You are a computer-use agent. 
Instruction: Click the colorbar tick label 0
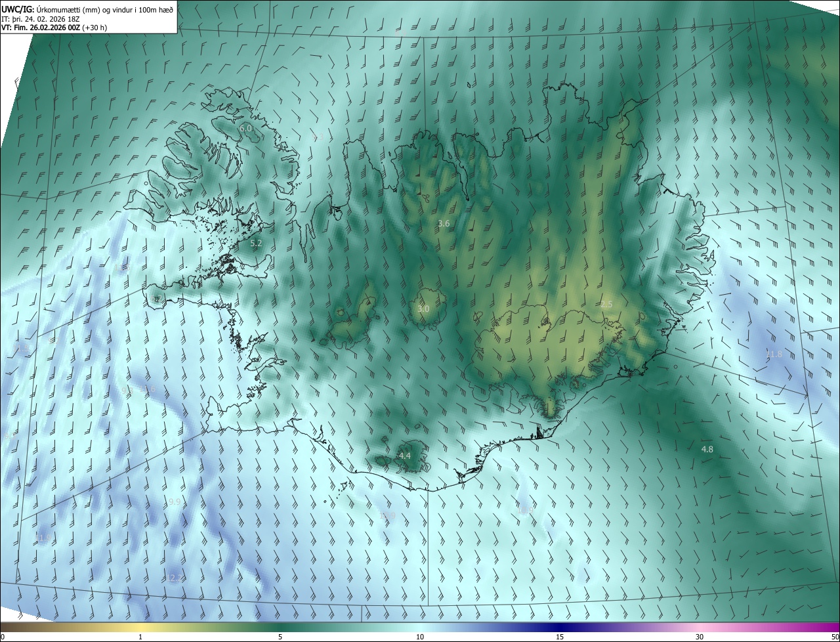[x=3, y=637]
